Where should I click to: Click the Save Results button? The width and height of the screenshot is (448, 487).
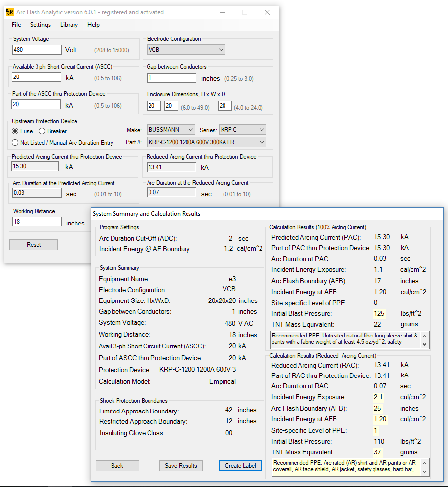181,466
